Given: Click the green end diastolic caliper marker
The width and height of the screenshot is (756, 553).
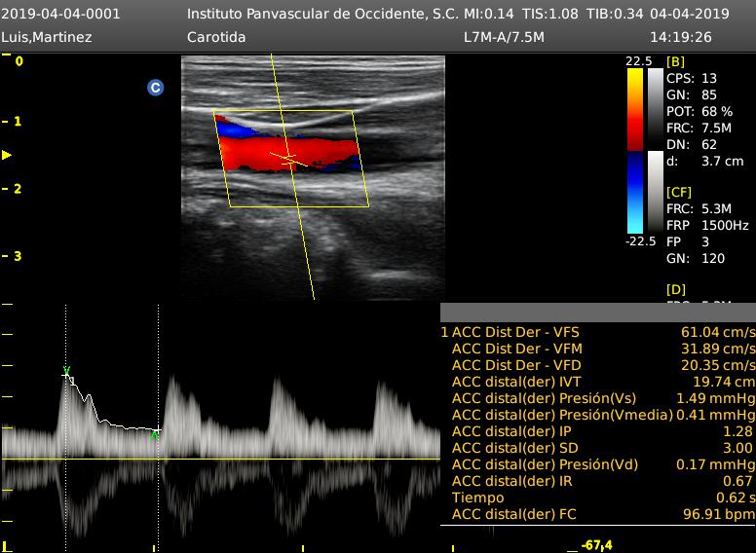Looking at the screenshot, I should coord(155,435).
